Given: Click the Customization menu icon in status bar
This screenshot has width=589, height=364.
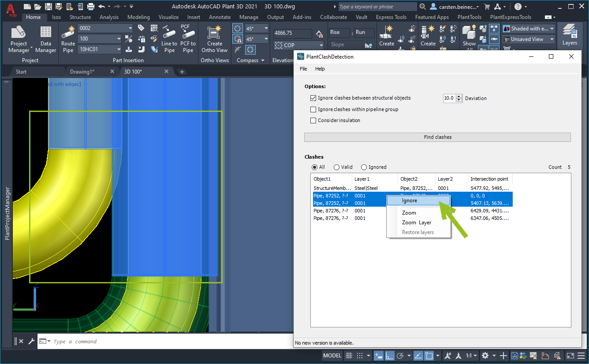Looking at the screenshot, I should point(581,356).
